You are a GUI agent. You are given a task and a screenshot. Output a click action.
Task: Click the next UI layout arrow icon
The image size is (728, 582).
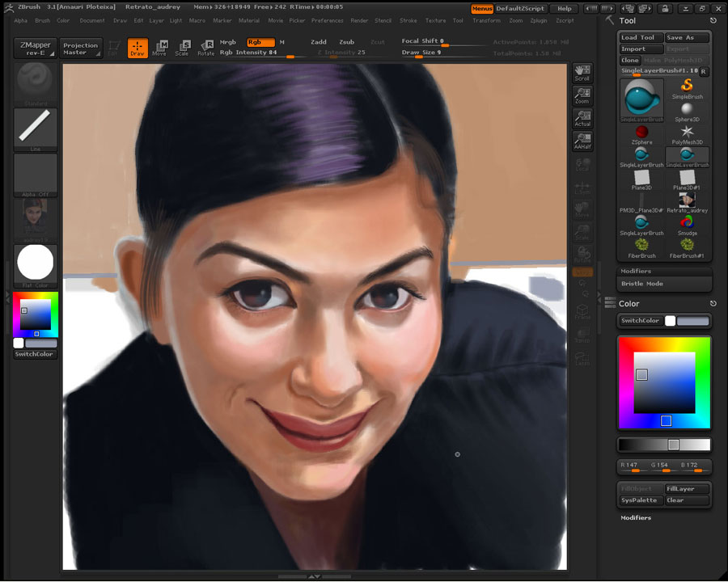pos(607,8)
